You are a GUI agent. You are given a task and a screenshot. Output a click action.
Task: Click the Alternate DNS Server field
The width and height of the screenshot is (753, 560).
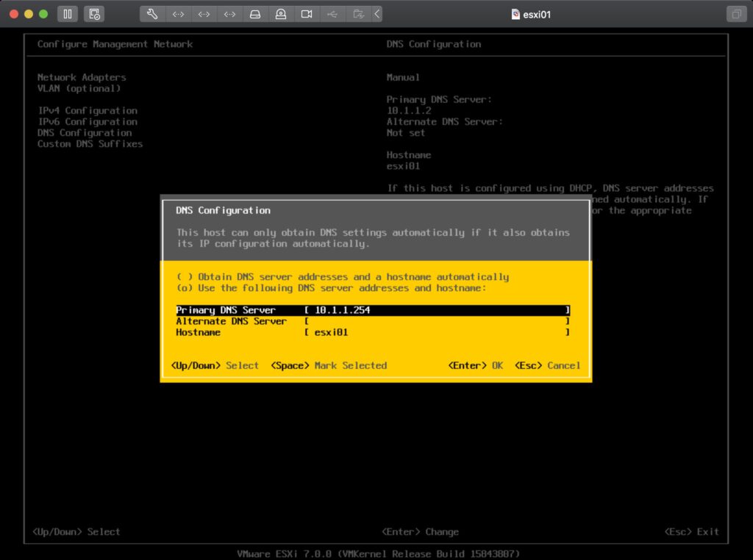coord(373,321)
